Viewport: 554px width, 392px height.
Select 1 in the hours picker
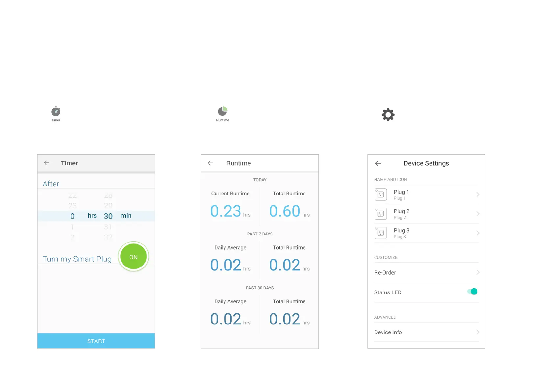point(72,227)
